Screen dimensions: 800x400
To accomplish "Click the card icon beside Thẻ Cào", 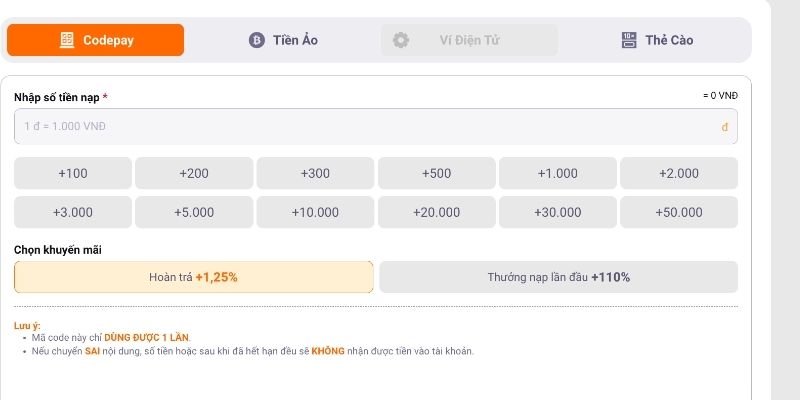I will point(629,40).
